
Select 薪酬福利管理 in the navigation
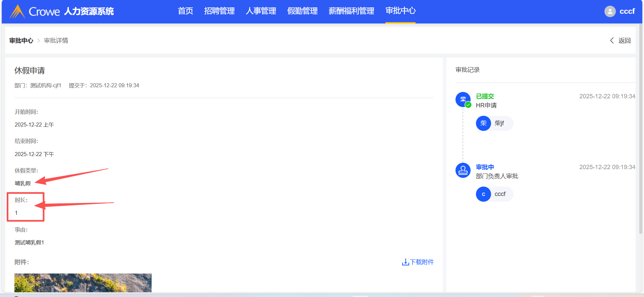(351, 11)
